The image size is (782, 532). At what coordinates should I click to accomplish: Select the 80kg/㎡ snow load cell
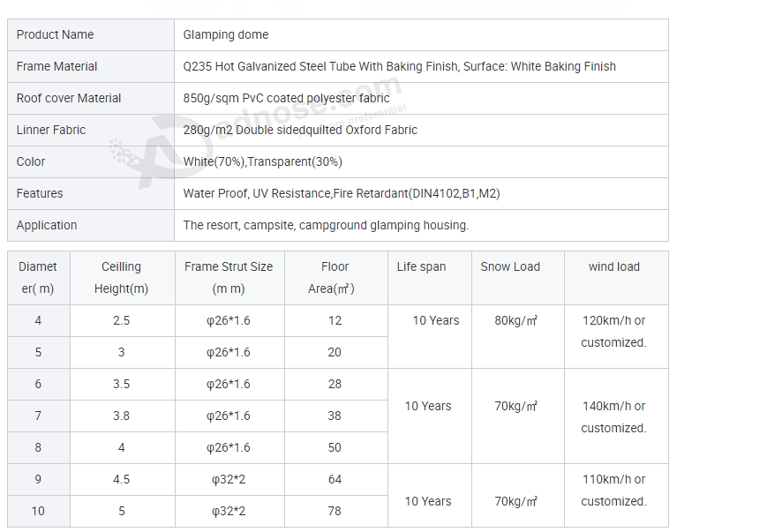click(516, 320)
